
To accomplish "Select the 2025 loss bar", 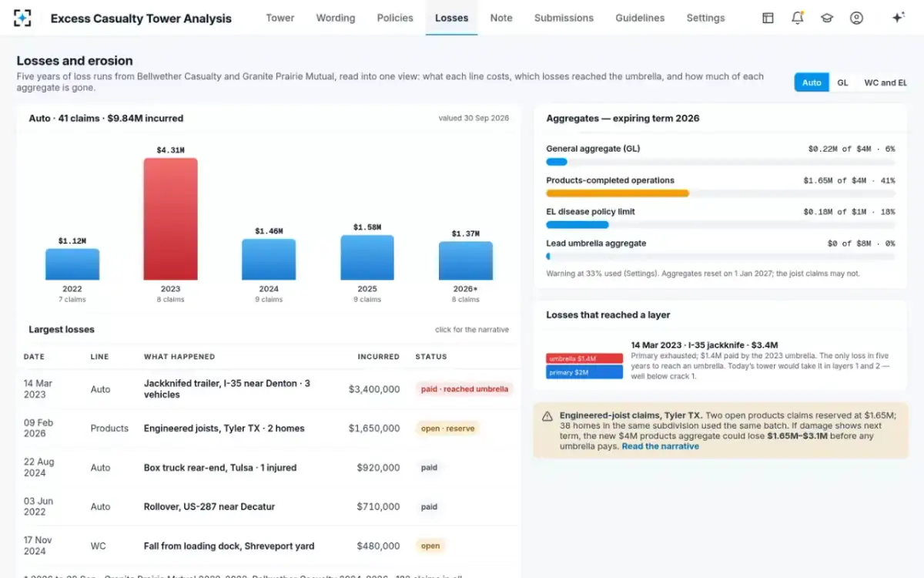I will 367,257.
